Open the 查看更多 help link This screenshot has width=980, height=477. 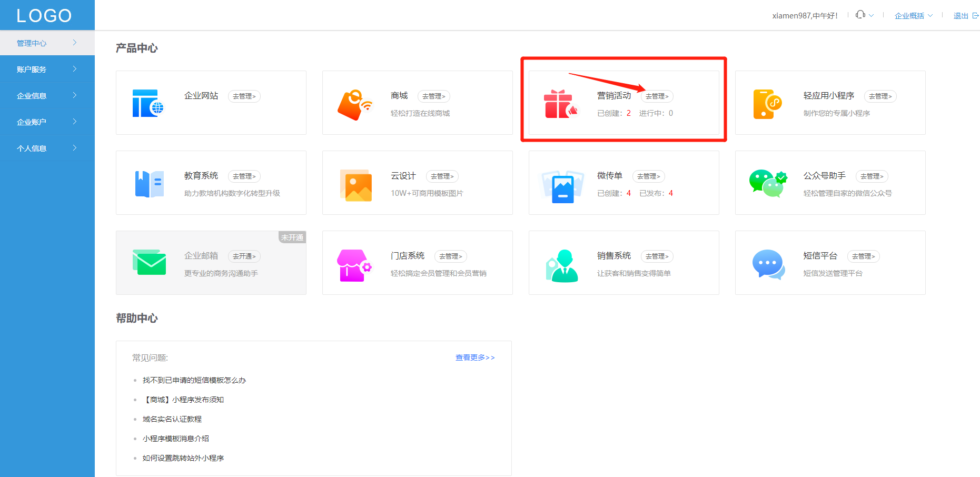[x=474, y=357]
